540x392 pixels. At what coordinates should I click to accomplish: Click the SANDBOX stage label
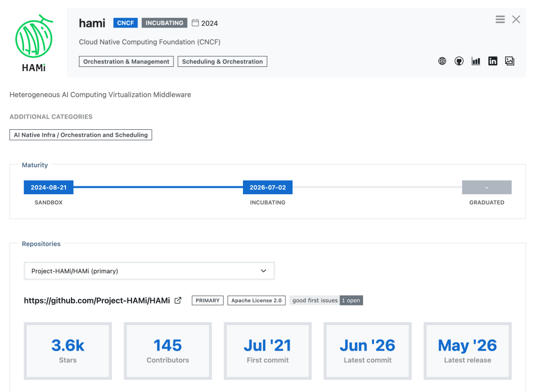48,203
